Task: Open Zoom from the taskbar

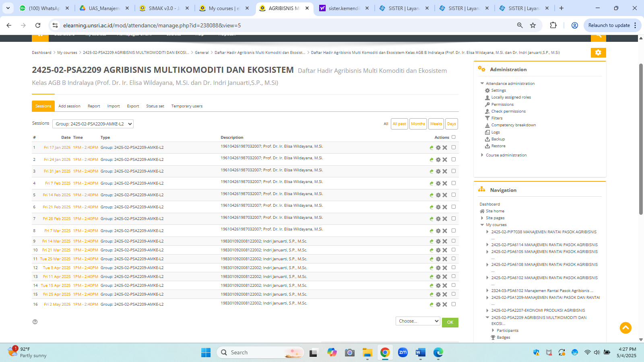Action: tap(403, 352)
